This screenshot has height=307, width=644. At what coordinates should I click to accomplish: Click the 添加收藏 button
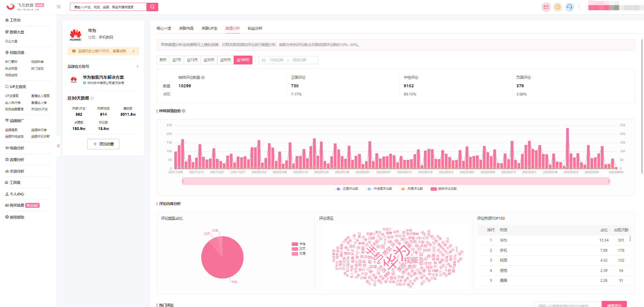pyautogui.click(x=103, y=144)
